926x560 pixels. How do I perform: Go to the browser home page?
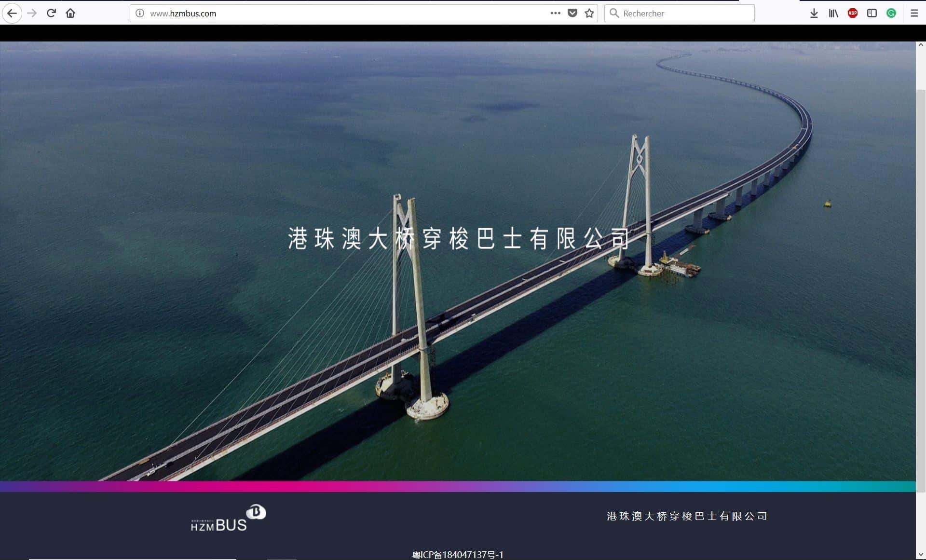pyautogui.click(x=70, y=13)
